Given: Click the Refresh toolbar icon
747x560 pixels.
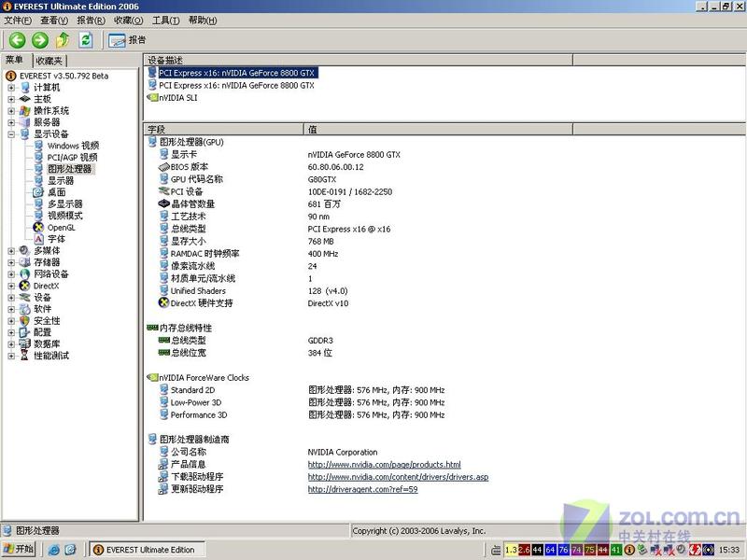Looking at the screenshot, I should (86, 40).
